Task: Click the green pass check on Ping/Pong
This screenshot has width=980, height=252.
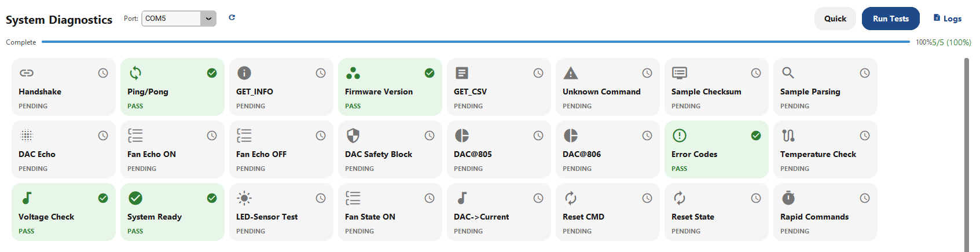Action: (212, 73)
